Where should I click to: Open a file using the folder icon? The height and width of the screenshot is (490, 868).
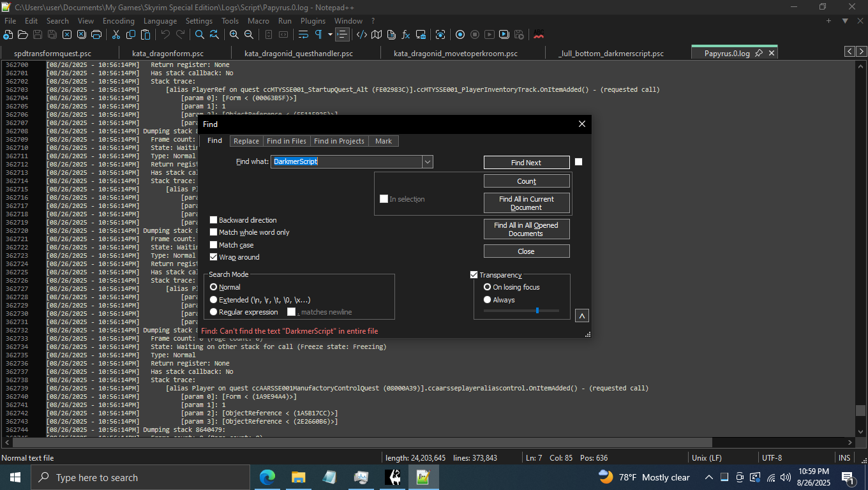pos(23,34)
